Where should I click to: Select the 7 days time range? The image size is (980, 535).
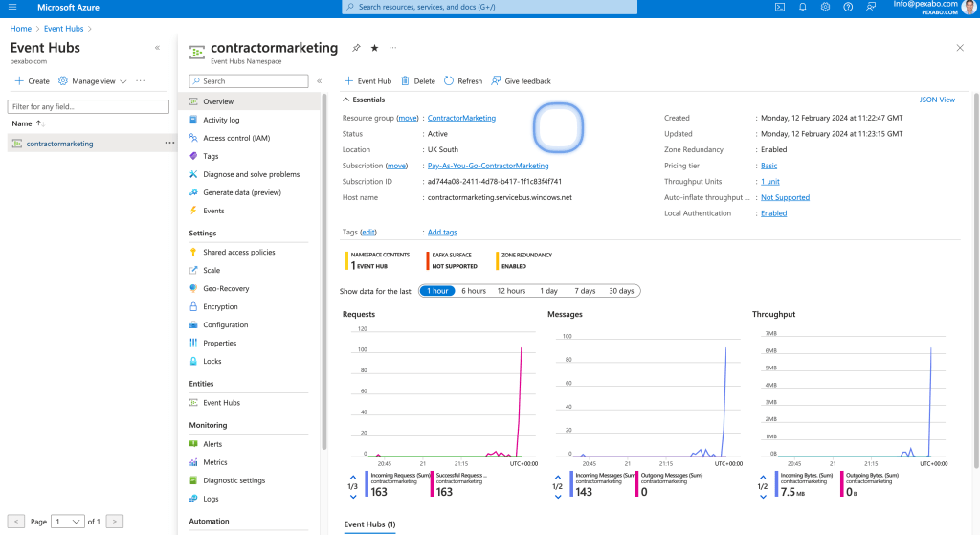(585, 291)
